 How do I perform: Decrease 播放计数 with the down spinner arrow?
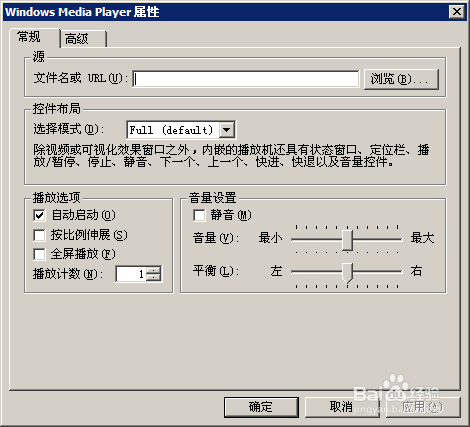coord(153,277)
